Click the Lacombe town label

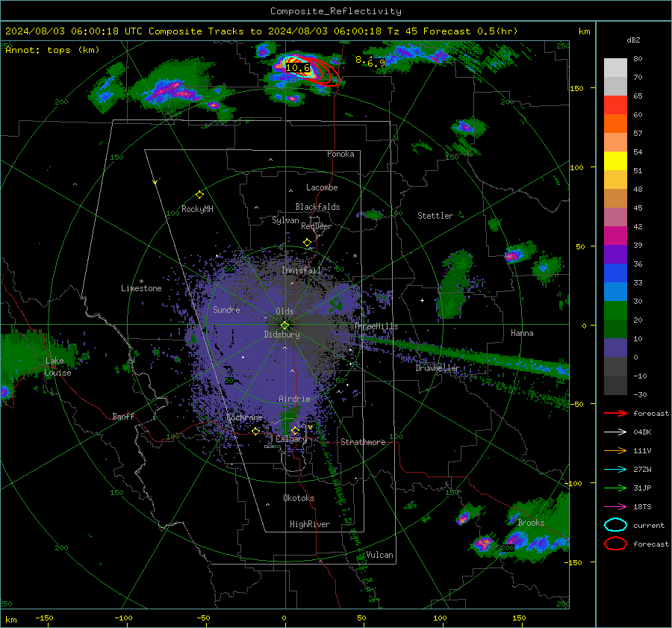coord(322,187)
